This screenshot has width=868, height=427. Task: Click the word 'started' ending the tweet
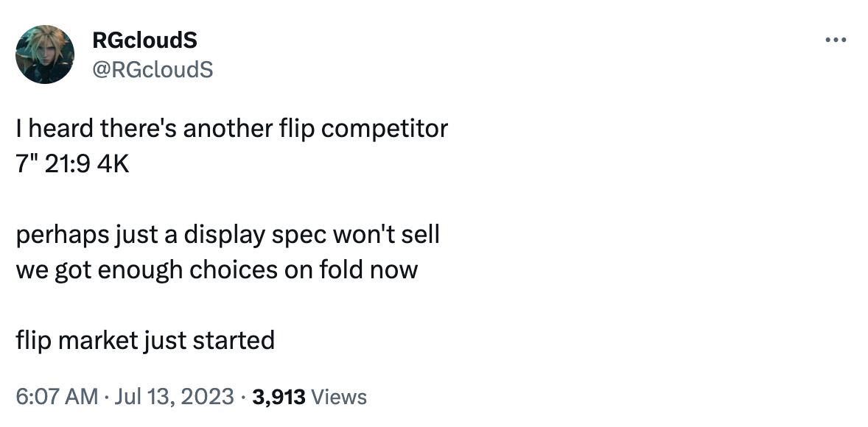234,340
